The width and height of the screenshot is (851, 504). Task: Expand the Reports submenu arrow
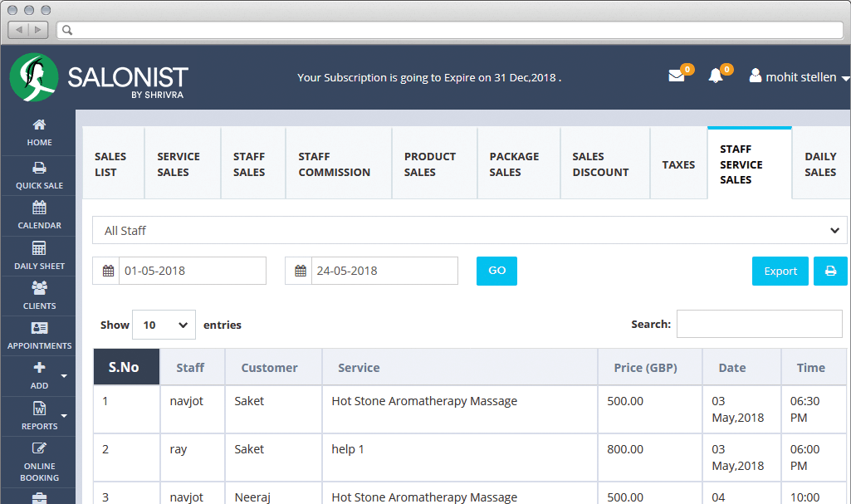click(64, 416)
